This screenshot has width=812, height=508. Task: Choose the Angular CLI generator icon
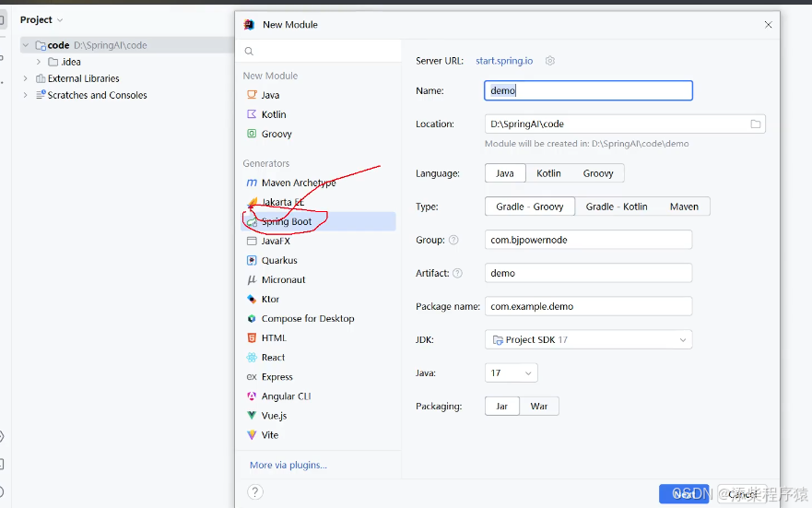252,396
